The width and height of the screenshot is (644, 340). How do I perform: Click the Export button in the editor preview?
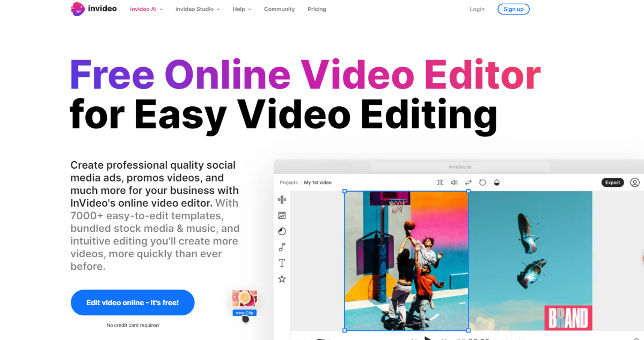click(613, 183)
